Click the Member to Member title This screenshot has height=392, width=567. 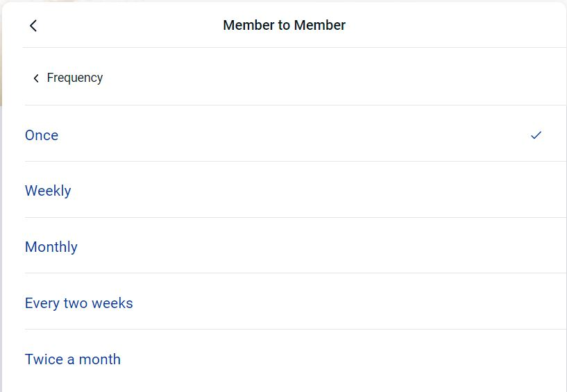[284, 26]
